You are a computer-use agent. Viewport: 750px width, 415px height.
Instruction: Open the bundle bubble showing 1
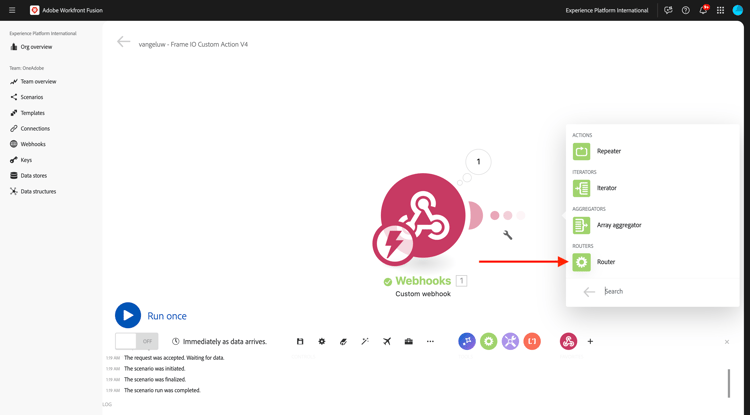click(x=478, y=162)
